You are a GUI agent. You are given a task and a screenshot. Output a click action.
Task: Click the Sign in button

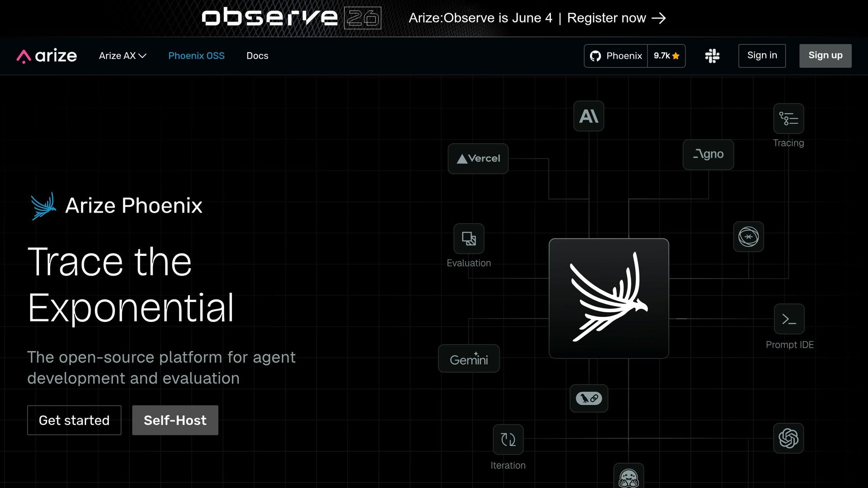(762, 56)
